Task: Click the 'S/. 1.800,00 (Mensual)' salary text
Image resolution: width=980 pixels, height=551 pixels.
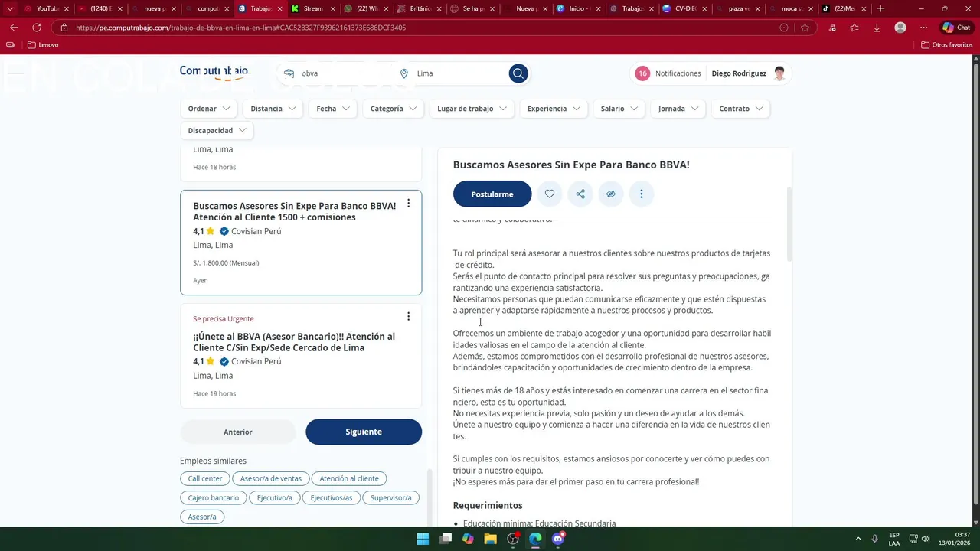Action: click(x=226, y=263)
